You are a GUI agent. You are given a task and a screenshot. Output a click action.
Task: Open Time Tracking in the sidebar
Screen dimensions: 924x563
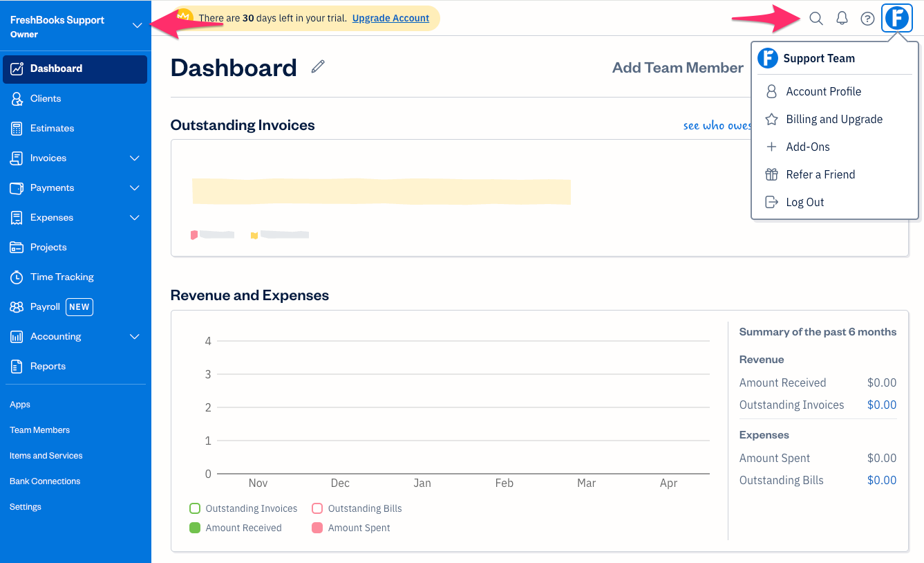62,277
